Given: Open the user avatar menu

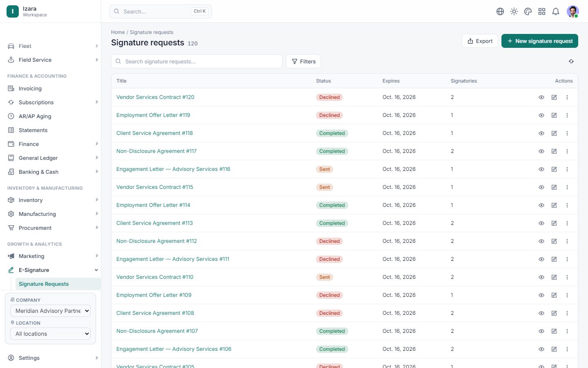Looking at the screenshot, I should 573,11.
